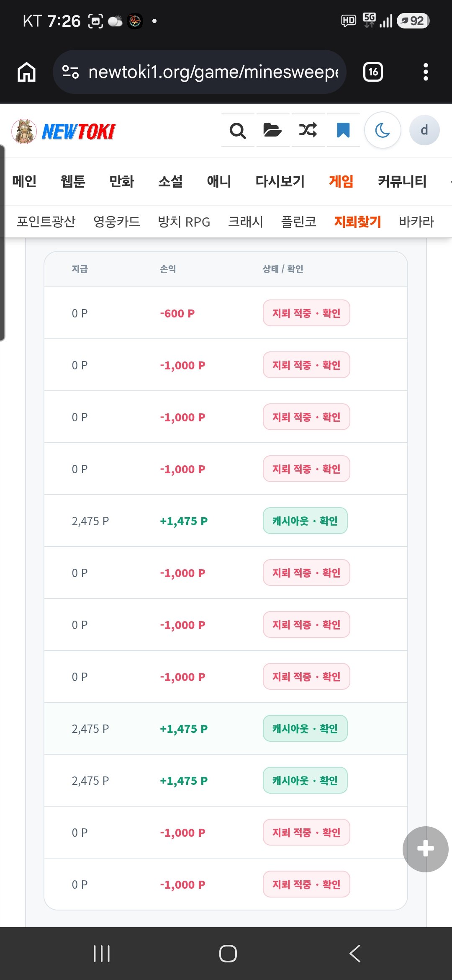The width and height of the screenshot is (452, 980).
Task: Tap the browser address bar URL
Action: pos(200,72)
